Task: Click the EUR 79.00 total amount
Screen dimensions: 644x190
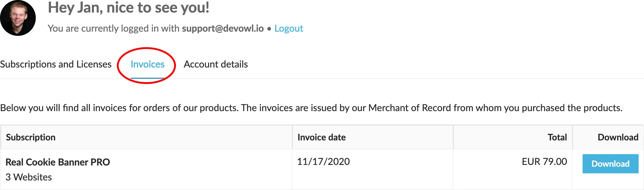Action: (544, 162)
